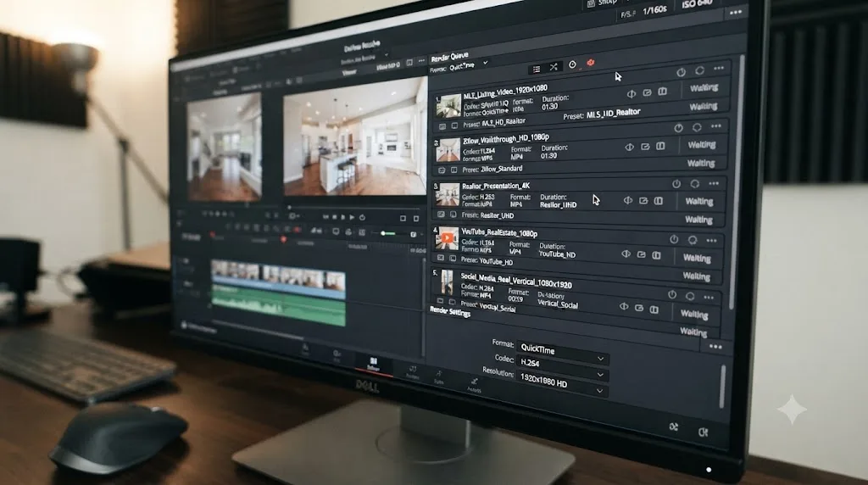The height and width of the screenshot is (485, 868).
Task: Click edit icon on Realtor_Presentation_4K job row
Action: click(643, 200)
